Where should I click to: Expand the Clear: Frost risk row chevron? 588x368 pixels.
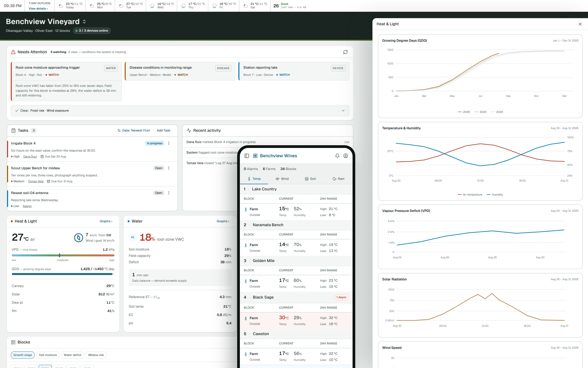pos(343,111)
